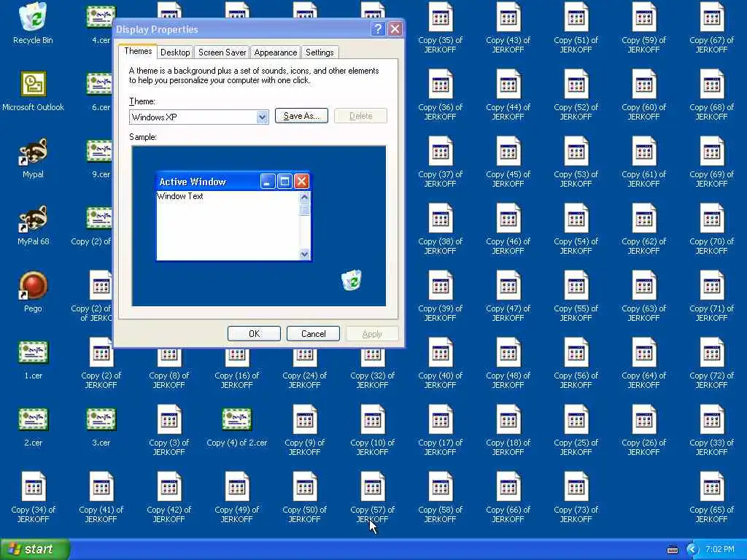Select Copy (43) of JERKOFF icon

pyautogui.click(x=508, y=17)
